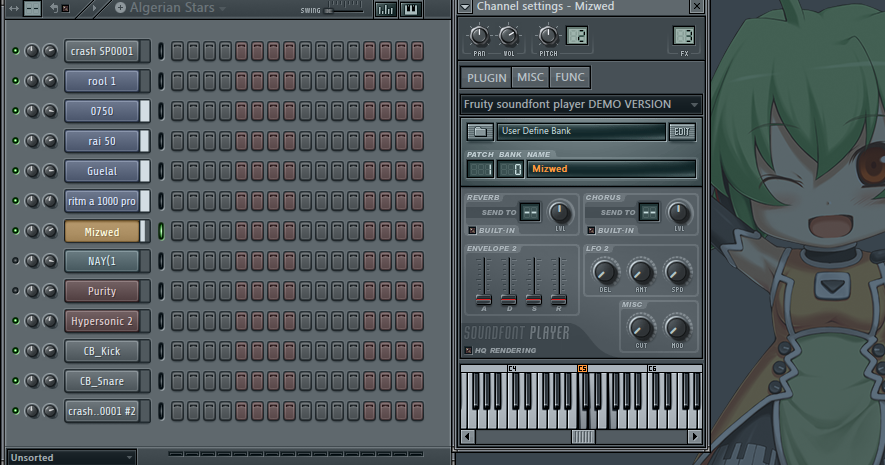This screenshot has height=465, width=885.
Task: Switch to the MISC tab
Action: (x=530, y=77)
